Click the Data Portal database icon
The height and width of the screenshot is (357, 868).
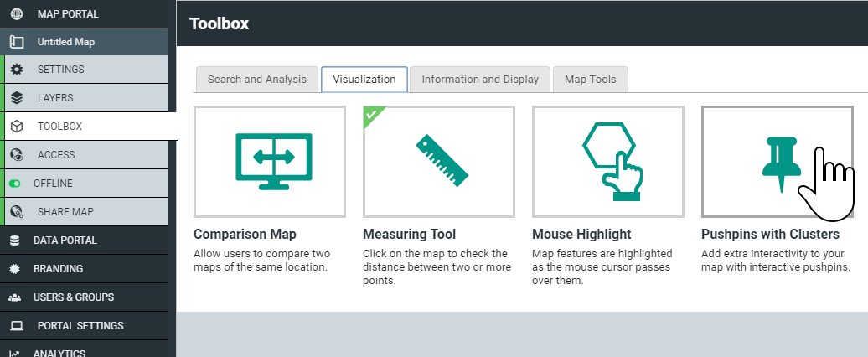(x=15, y=241)
